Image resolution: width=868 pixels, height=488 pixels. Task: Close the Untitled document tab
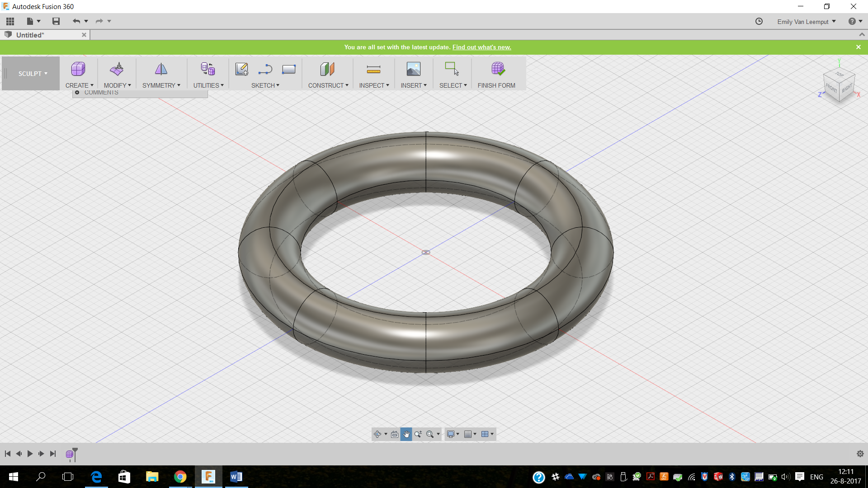(84, 35)
